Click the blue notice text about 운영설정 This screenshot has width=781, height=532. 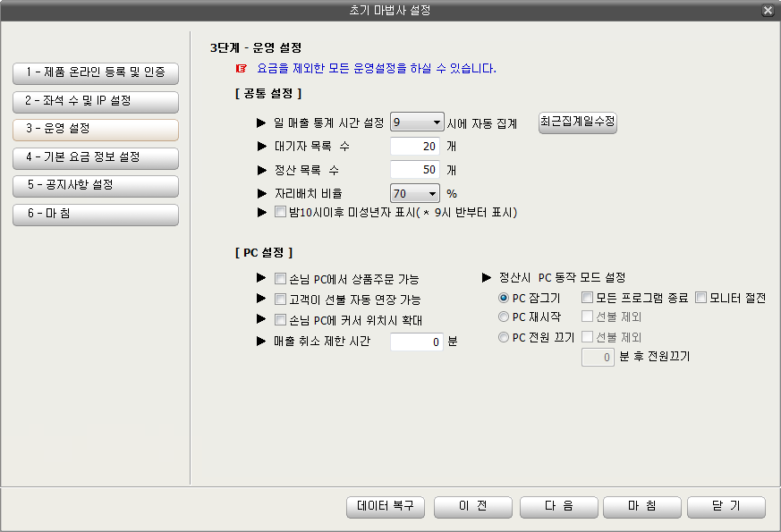(x=377, y=68)
